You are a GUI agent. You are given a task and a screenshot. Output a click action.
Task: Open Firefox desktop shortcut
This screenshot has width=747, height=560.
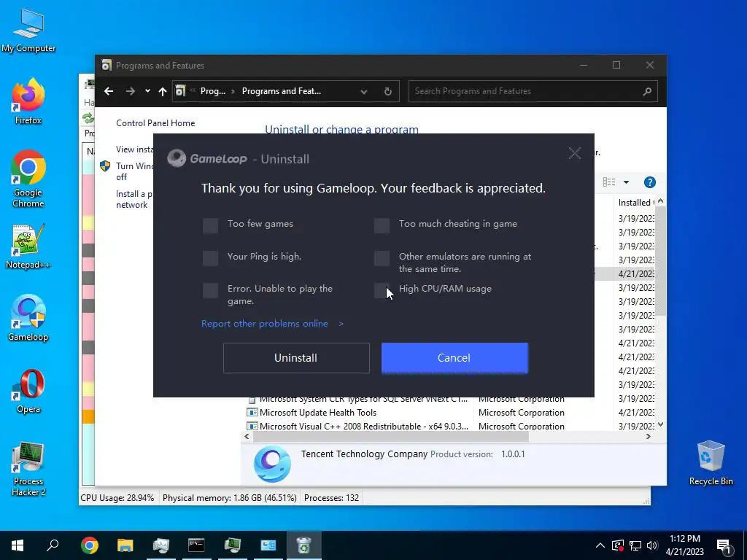pyautogui.click(x=28, y=101)
